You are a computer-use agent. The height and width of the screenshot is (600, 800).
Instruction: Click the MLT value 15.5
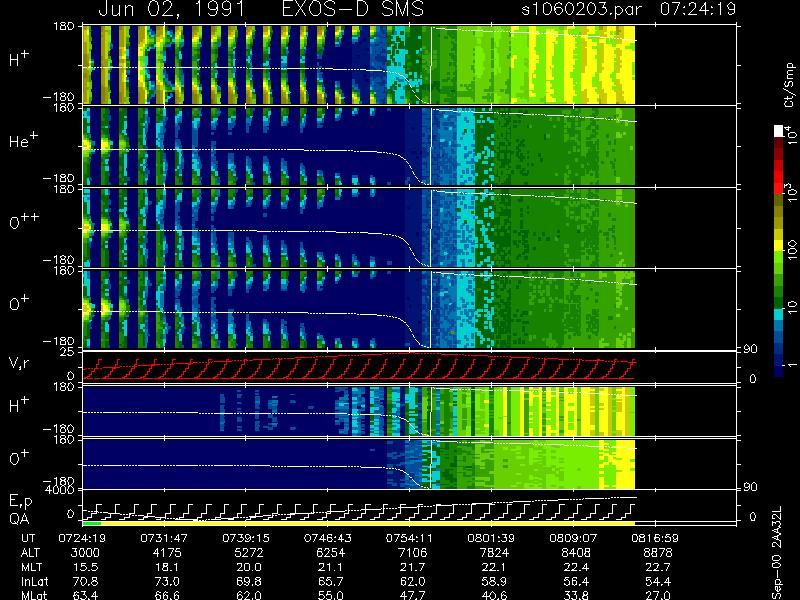[x=85, y=567]
